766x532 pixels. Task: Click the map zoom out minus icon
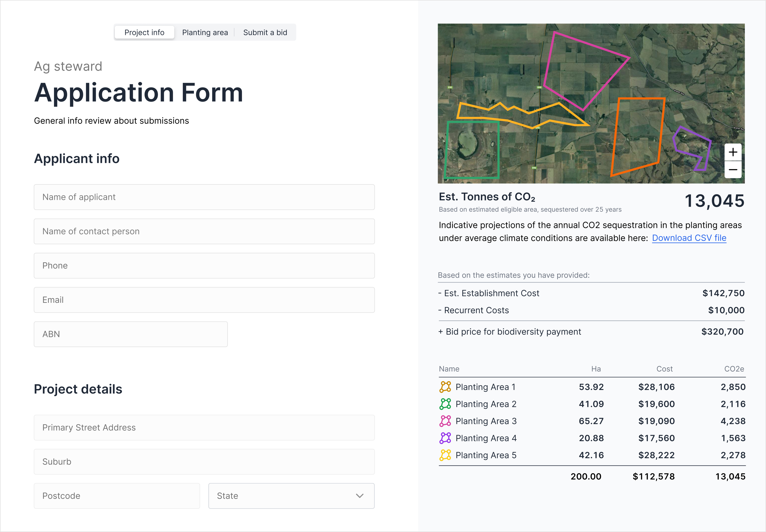coord(733,170)
